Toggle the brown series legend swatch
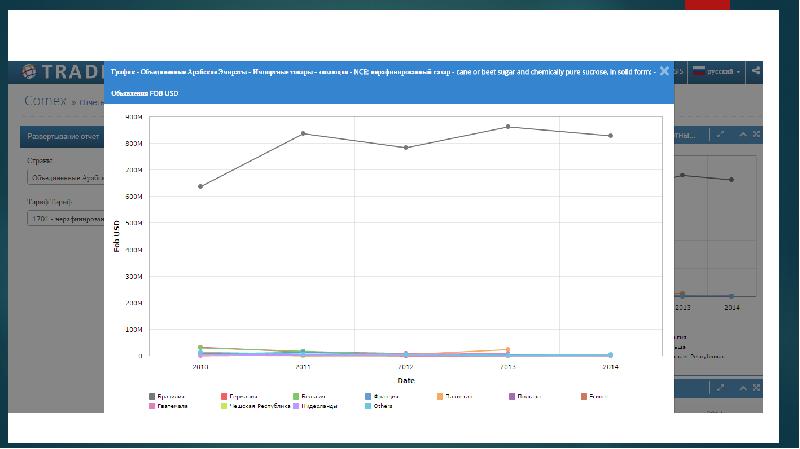The height and width of the screenshot is (449, 800). [x=584, y=396]
